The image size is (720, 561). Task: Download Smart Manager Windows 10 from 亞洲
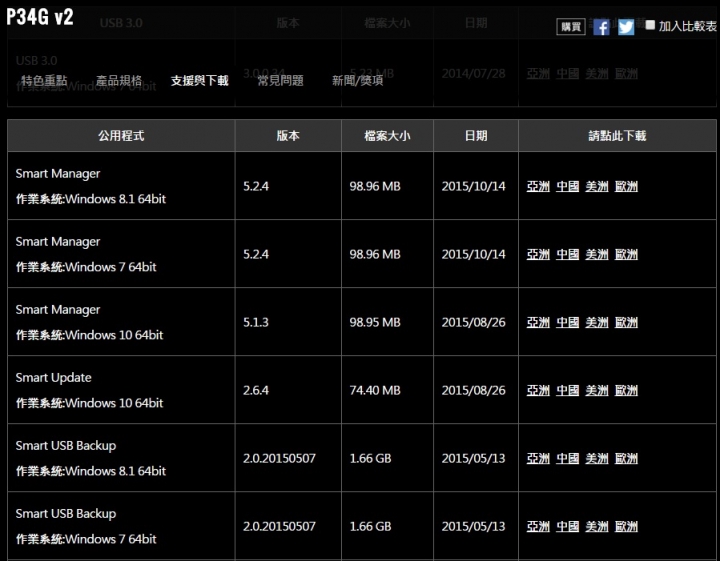(x=538, y=322)
